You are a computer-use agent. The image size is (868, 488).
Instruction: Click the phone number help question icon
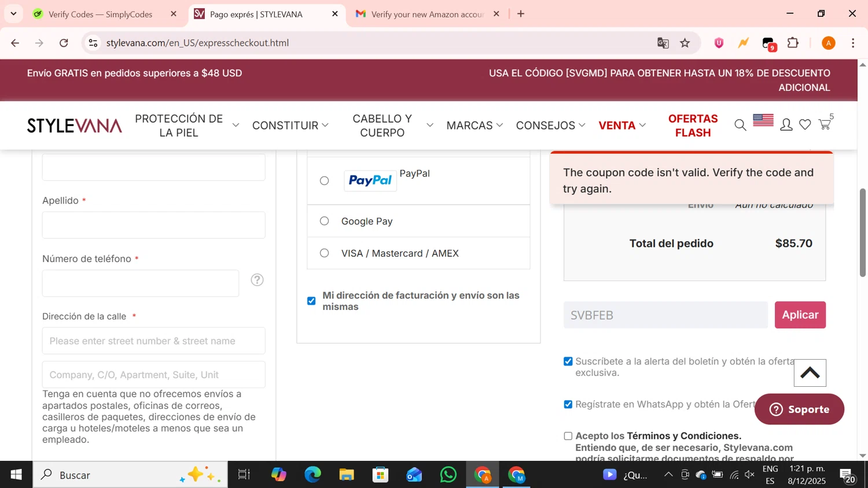257,280
